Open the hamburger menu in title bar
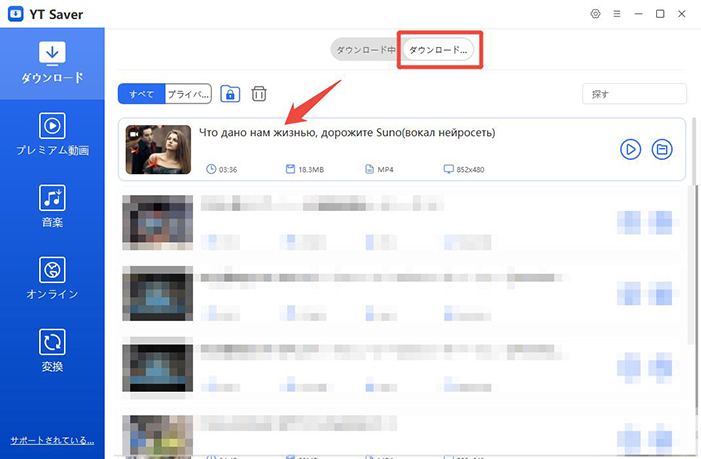Image resolution: width=701 pixels, height=459 pixels. pyautogui.click(x=617, y=14)
